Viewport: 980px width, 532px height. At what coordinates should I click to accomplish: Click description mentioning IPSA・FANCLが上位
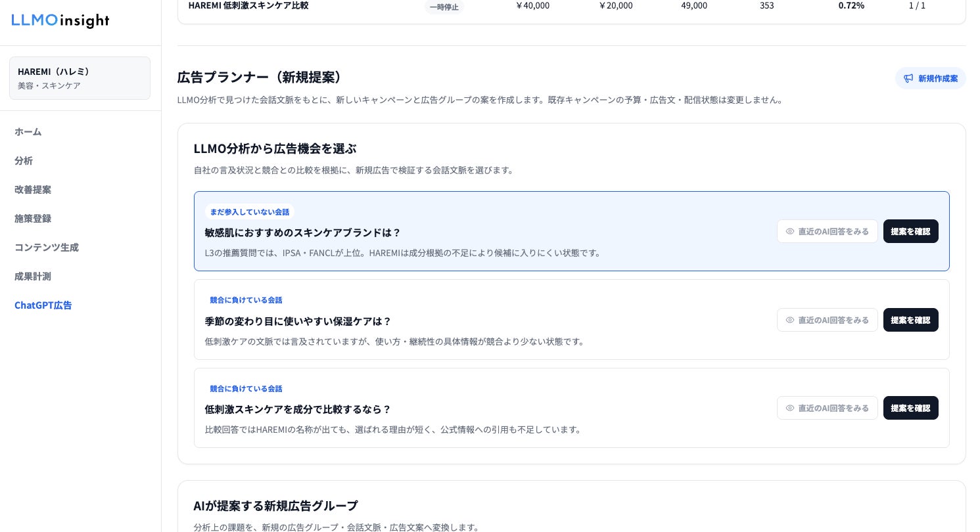click(x=404, y=253)
